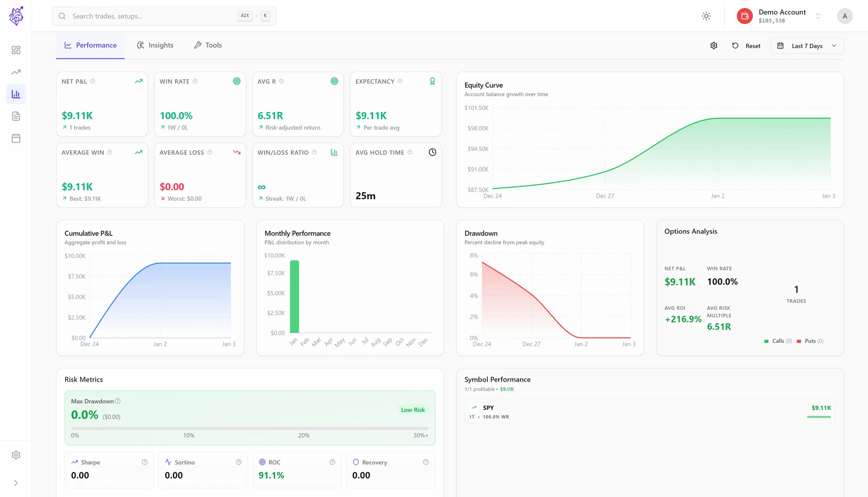Switch to the Insights tab
868x497 pixels.
155,45
